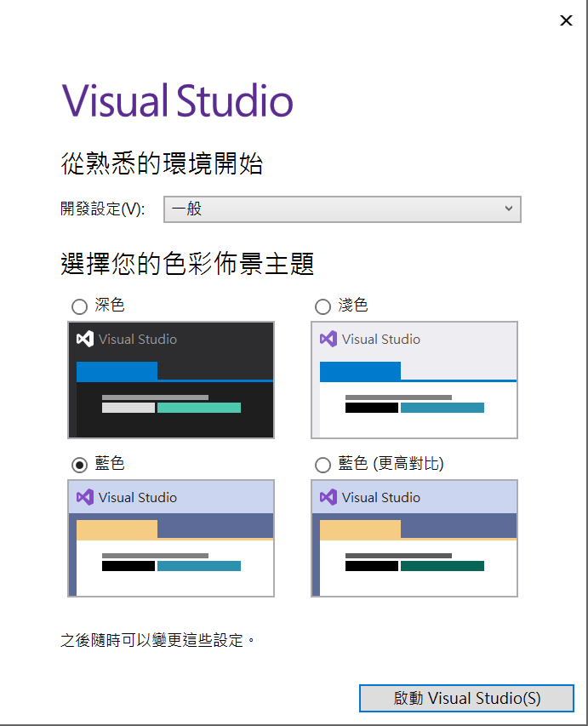
Task: Select the 淺色 (Light) radio button
Action: tap(323, 306)
